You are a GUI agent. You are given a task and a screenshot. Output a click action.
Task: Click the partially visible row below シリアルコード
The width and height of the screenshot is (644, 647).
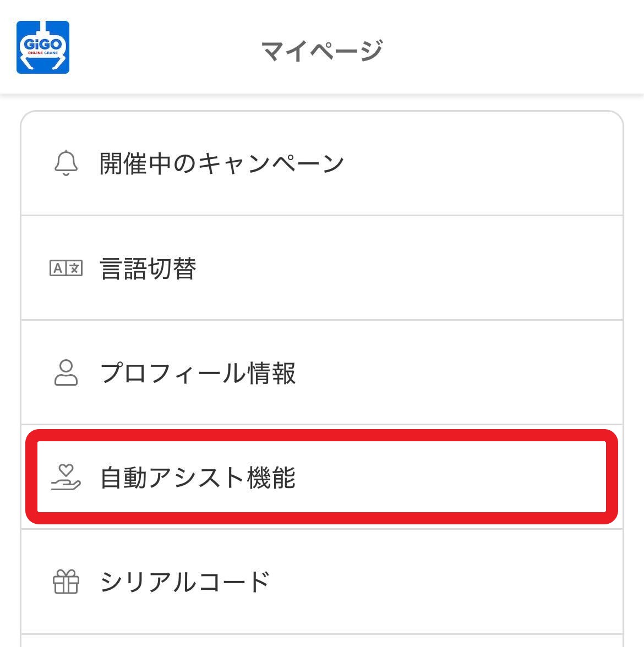pyautogui.click(x=322, y=641)
